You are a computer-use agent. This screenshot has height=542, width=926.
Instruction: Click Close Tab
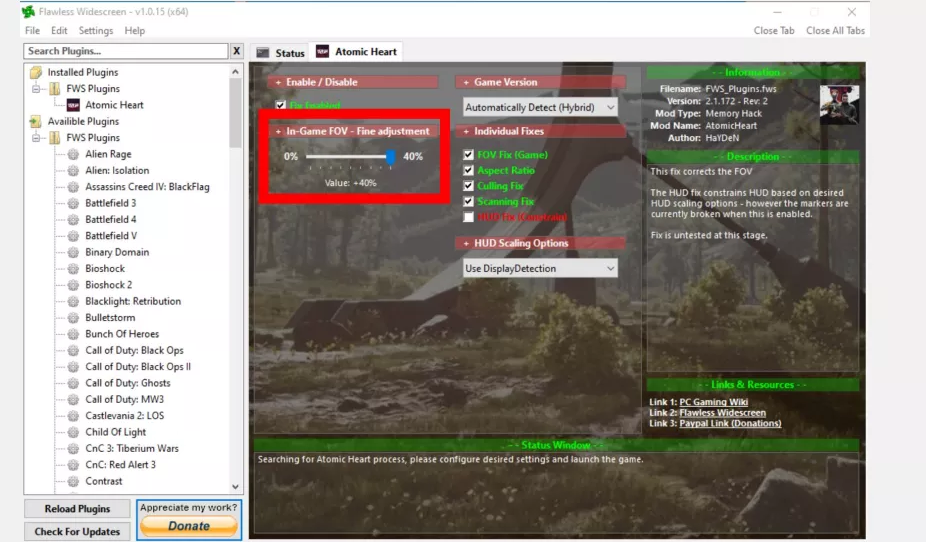point(774,31)
